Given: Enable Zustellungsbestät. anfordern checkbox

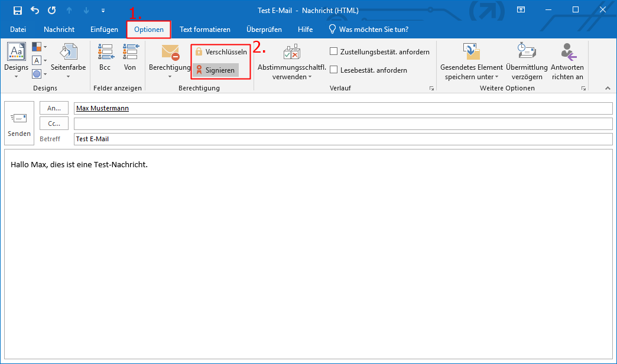Looking at the screenshot, I should (334, 52).
